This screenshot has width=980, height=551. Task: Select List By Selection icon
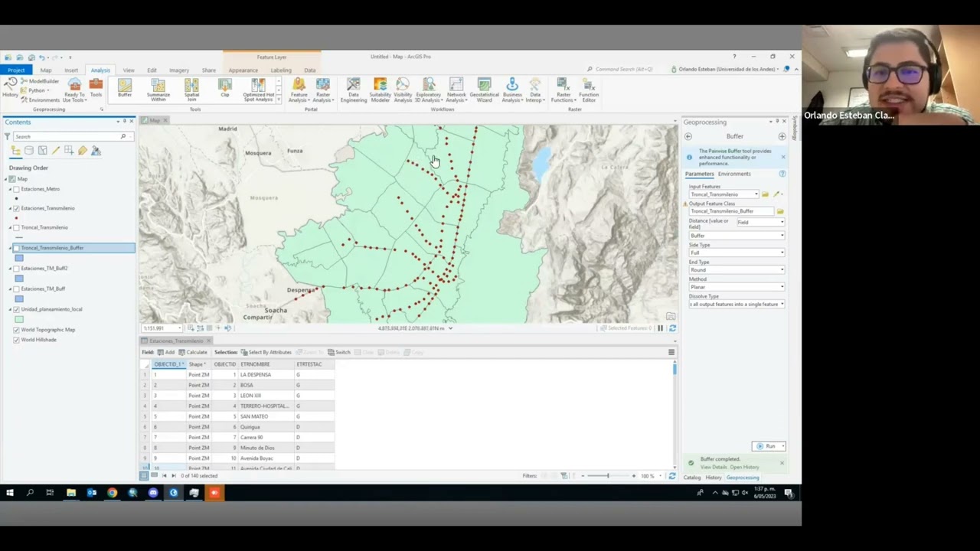42,151
